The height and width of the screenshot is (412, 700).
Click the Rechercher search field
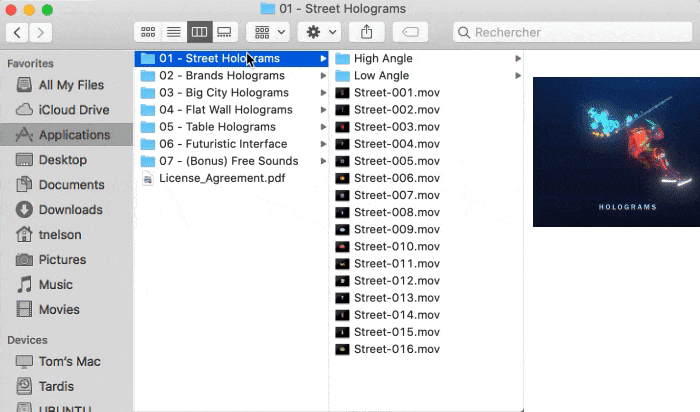[572, 32]
